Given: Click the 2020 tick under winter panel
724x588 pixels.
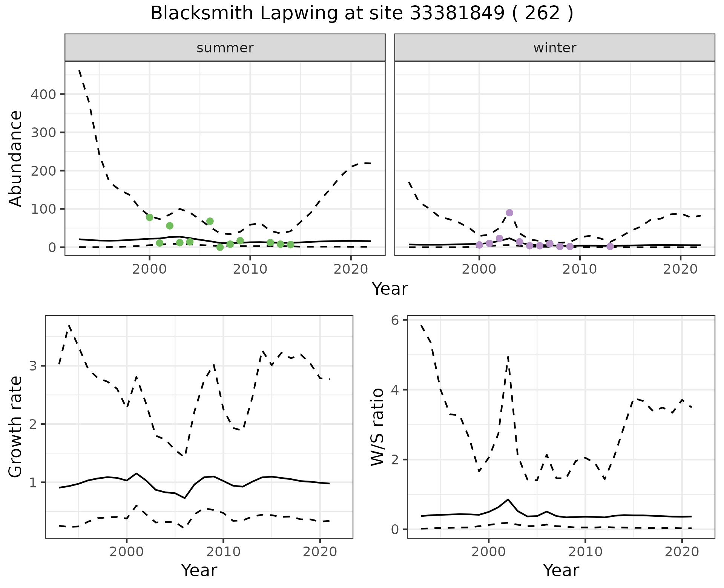Looking at the screenshot, I should click(681, 269).
